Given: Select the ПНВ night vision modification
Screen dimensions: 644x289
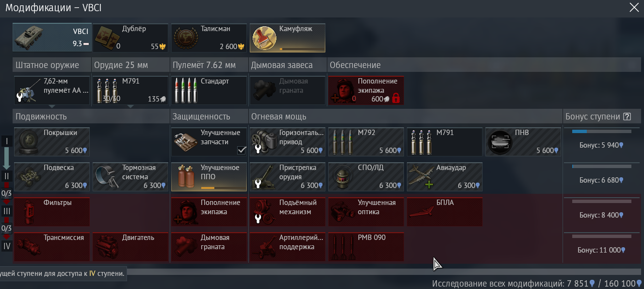Looking at the screenshot, I should coord(523,141).
